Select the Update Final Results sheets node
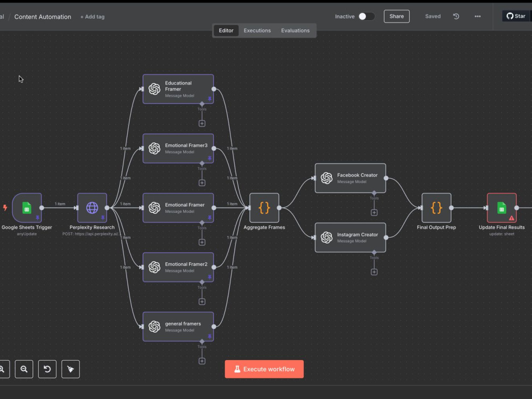The height and width of the screenshot is (399, 532). [x=502, y=207]
